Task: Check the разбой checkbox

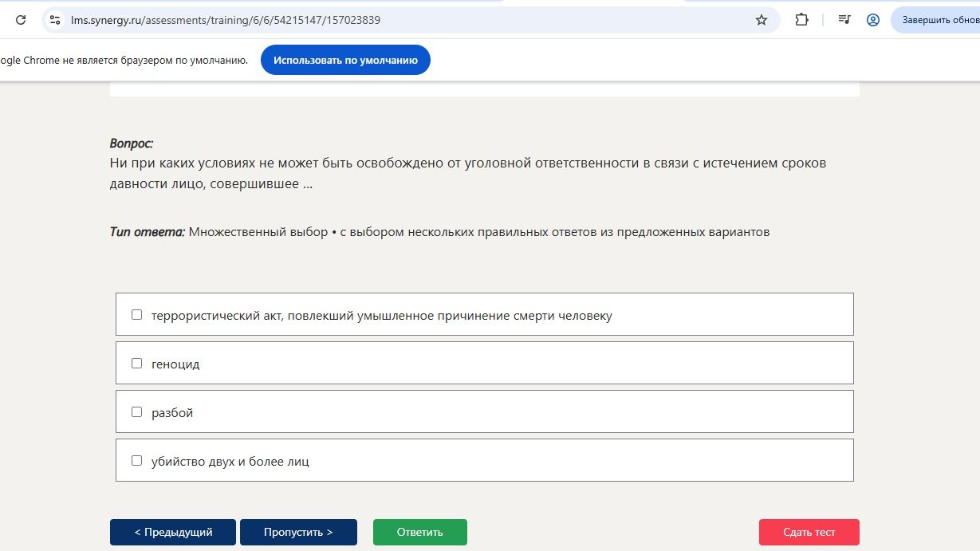Action: [x=136, y=412]
